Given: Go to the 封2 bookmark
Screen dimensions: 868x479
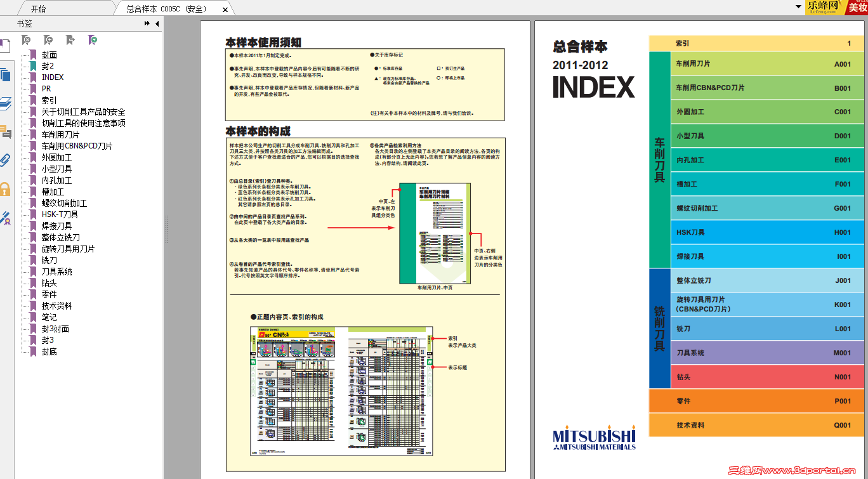Looking at the screenshot, I should [48, 66].
